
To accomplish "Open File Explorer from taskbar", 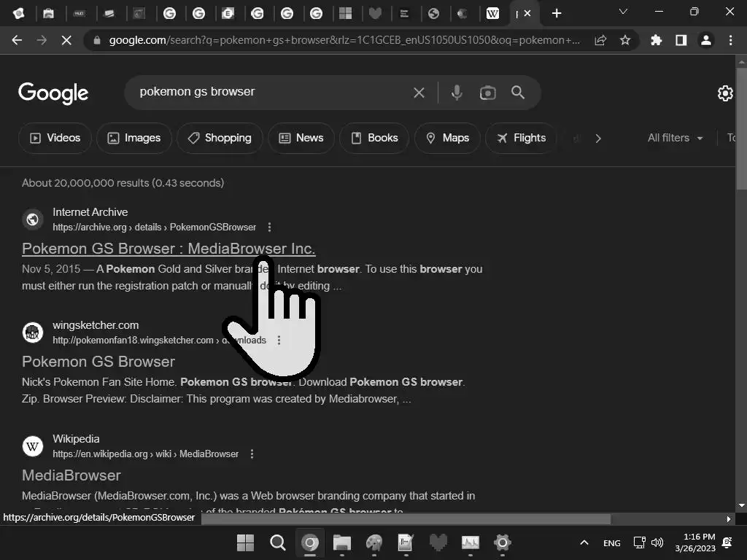I will coord(342,542).
